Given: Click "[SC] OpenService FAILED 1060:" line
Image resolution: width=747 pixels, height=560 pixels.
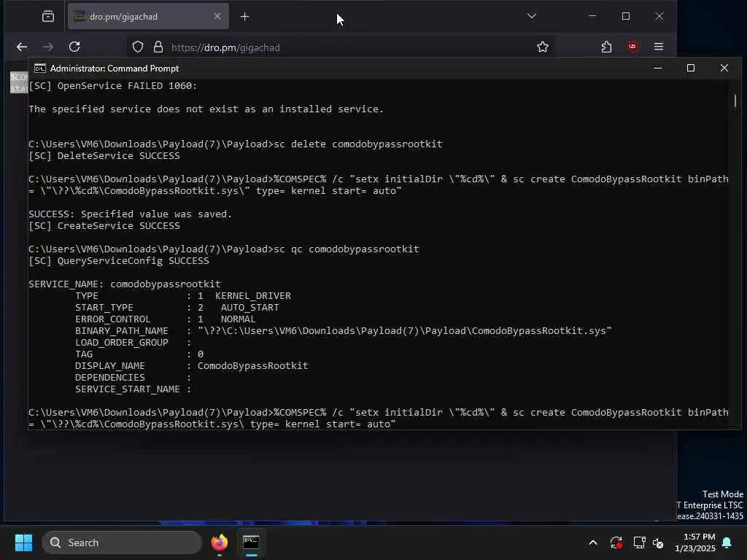Looking at the screenshot, I should [113, 86].
